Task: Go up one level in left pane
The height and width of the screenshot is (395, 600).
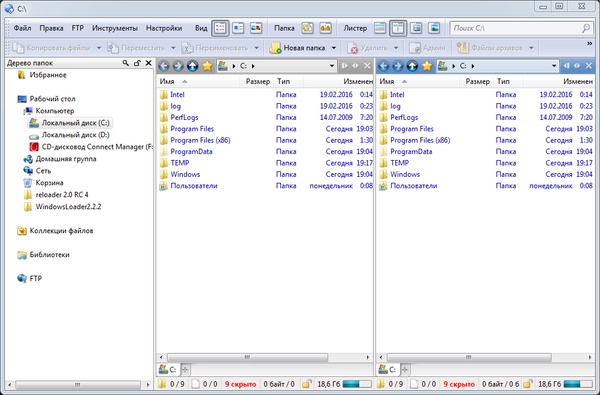Action: coord(192,66)
